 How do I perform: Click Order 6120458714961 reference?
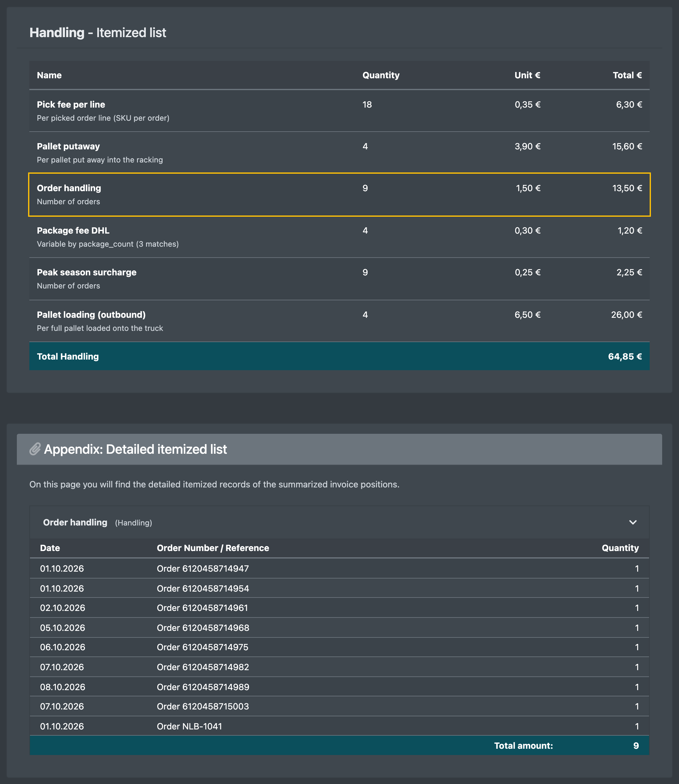pos(202,608)
